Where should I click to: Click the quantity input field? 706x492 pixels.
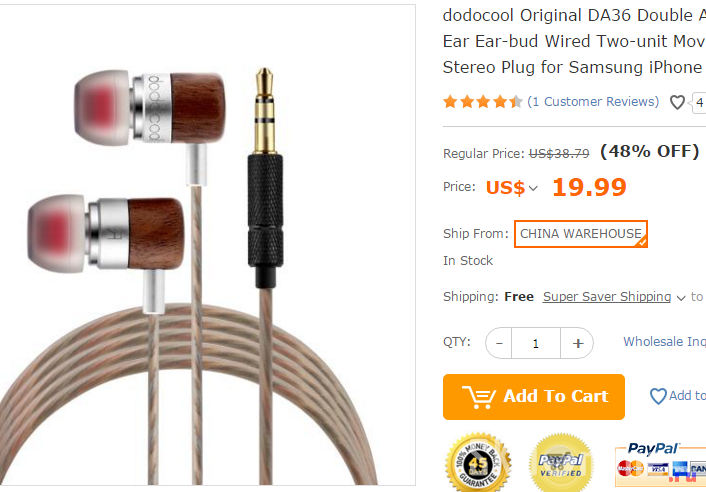tap(536, 343)
